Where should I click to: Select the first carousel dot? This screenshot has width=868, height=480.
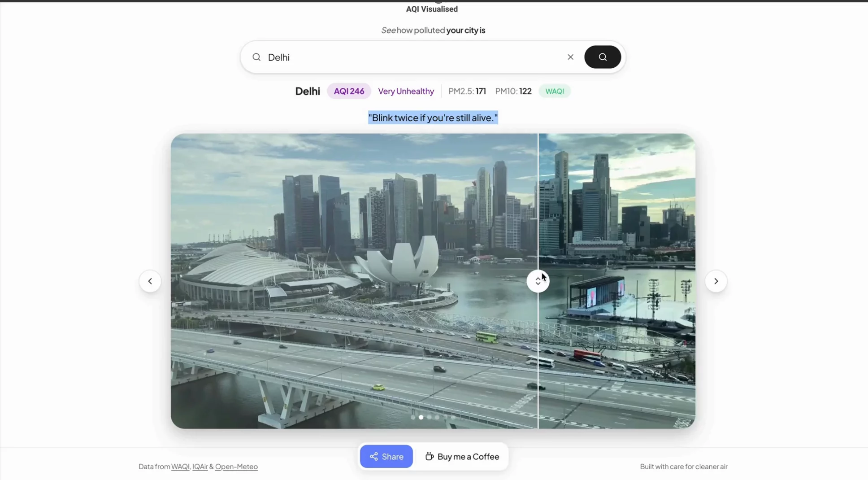coord(413,417)
